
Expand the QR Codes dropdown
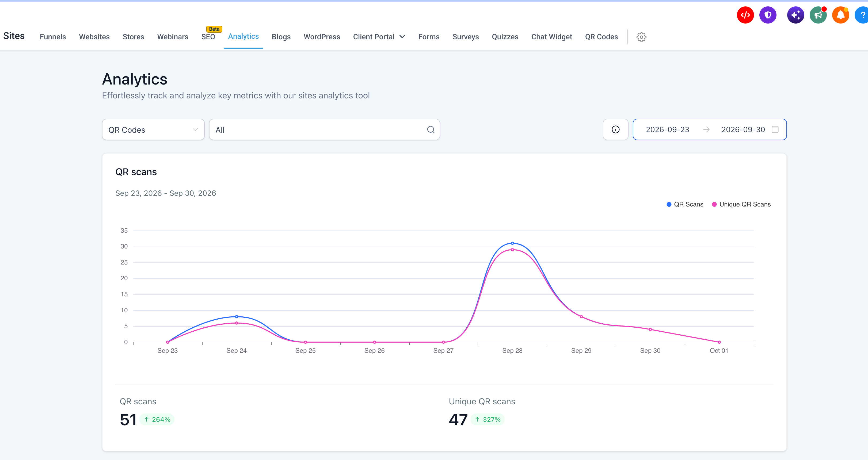[153, 129]
